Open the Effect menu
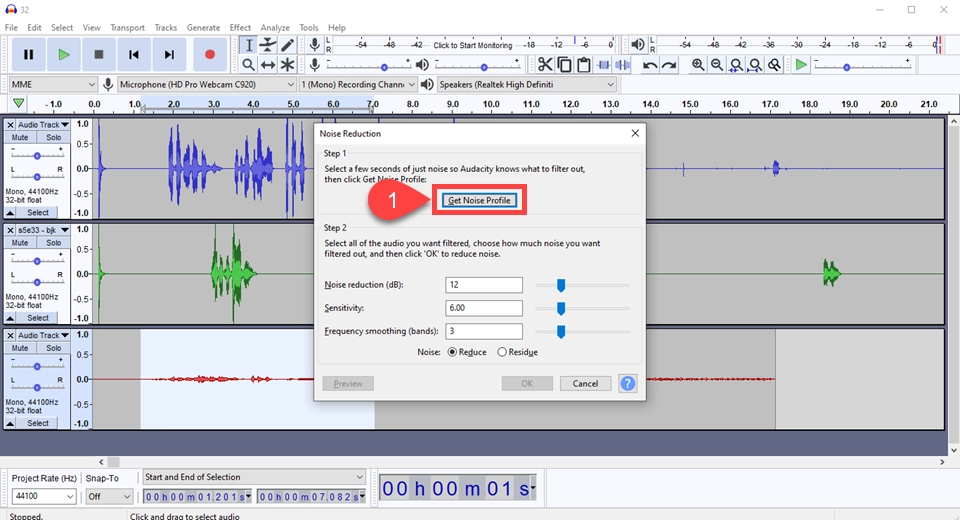The height and width of the screenshot is (520, 960). [240, 28]
